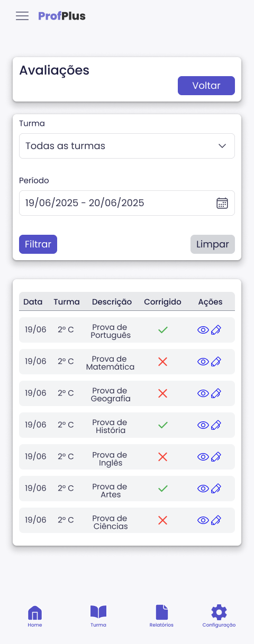Edit the Prova de Inglês evaluation
254x644 pixels.
pyautogui.click(x=216, y=457)
